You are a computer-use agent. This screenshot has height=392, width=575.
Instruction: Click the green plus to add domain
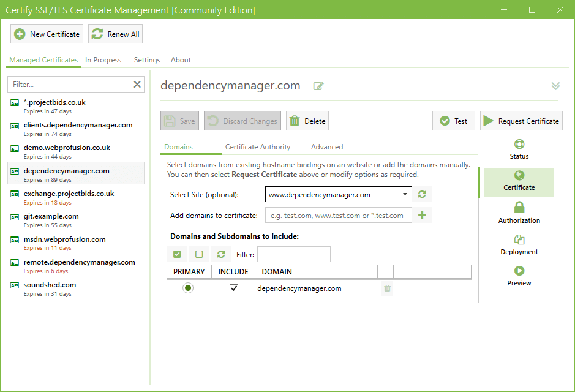422,215
